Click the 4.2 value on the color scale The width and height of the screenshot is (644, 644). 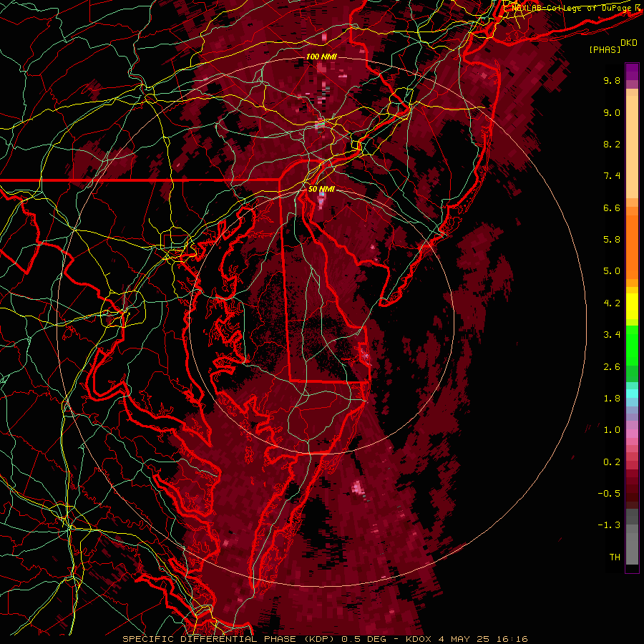pyautogui.click(x=612, y=303)
